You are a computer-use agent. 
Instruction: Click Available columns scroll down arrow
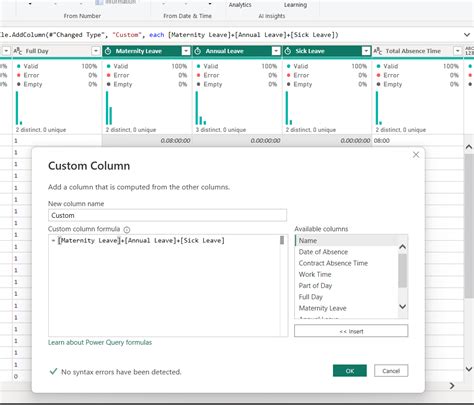click(x=403, y=307)
